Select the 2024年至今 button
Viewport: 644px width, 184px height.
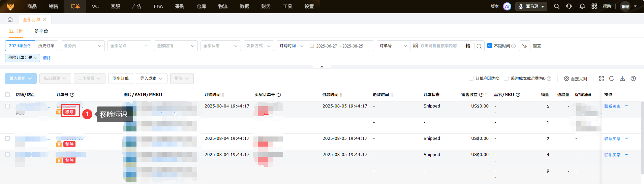coord(20,46)
